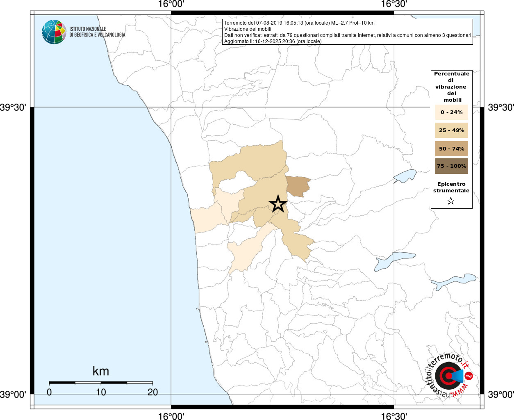Image resolution: width=514 pixels, height=420 pixels.
Task: Click the right 39°00' latitude label
Action: point(500,395)
